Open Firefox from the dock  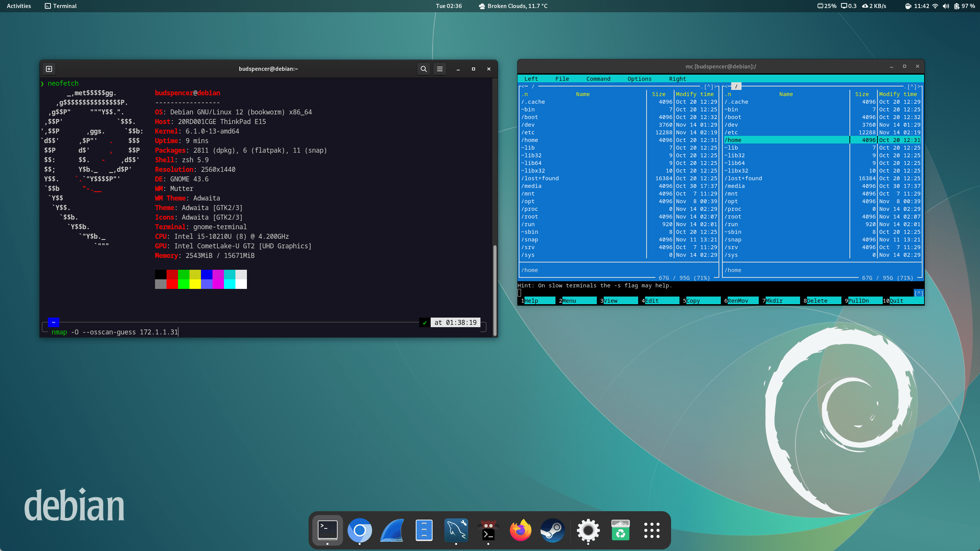pyautogui.click(x=520, y=530)
